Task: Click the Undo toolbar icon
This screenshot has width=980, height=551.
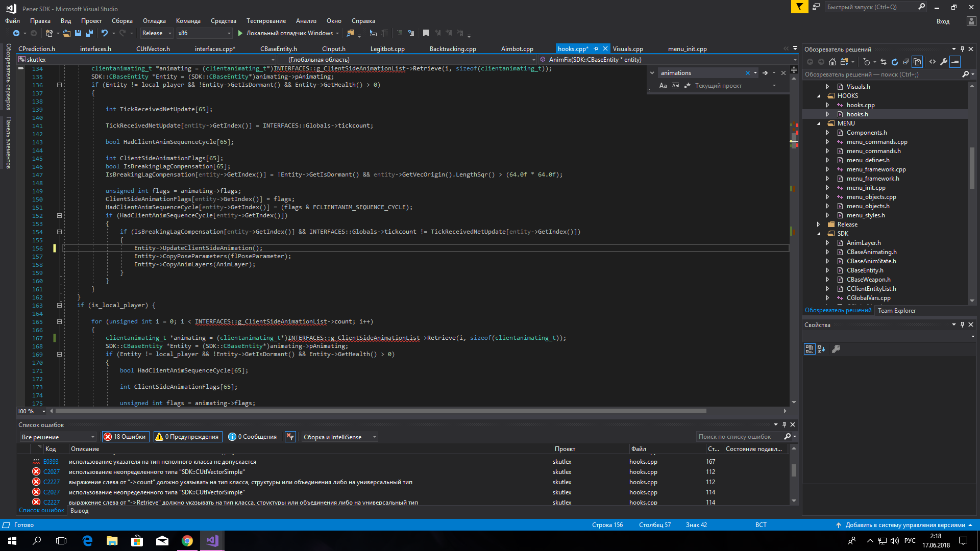Action: 105,33
